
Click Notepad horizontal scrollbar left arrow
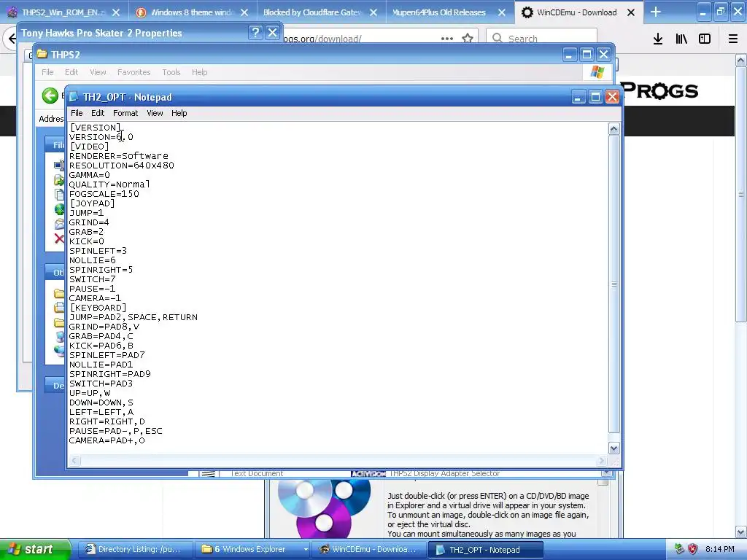tap(75, 460)
